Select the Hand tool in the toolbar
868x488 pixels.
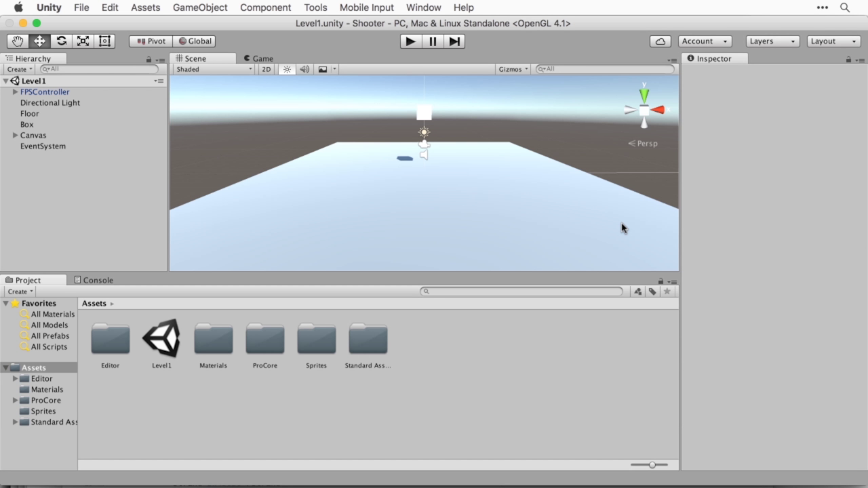click(18, 41)
